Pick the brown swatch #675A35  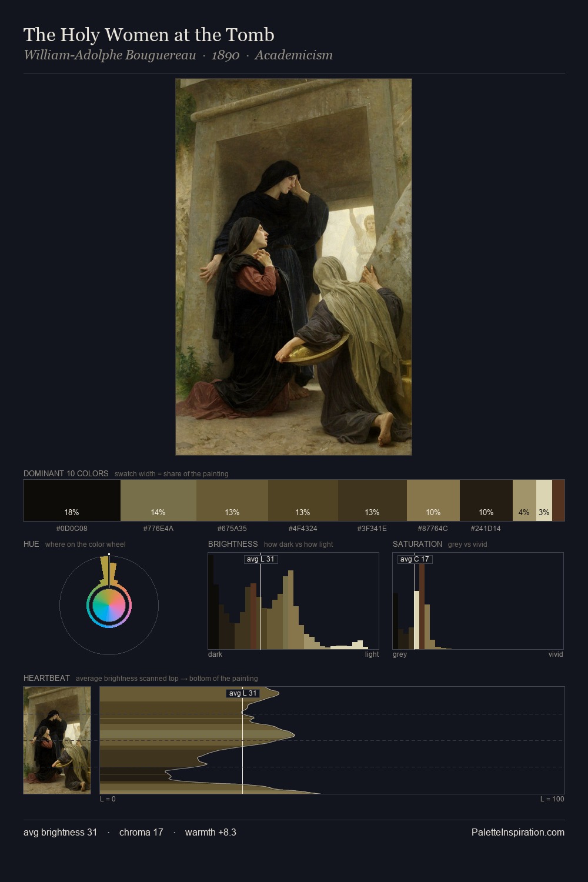click(x=232, y=500)
